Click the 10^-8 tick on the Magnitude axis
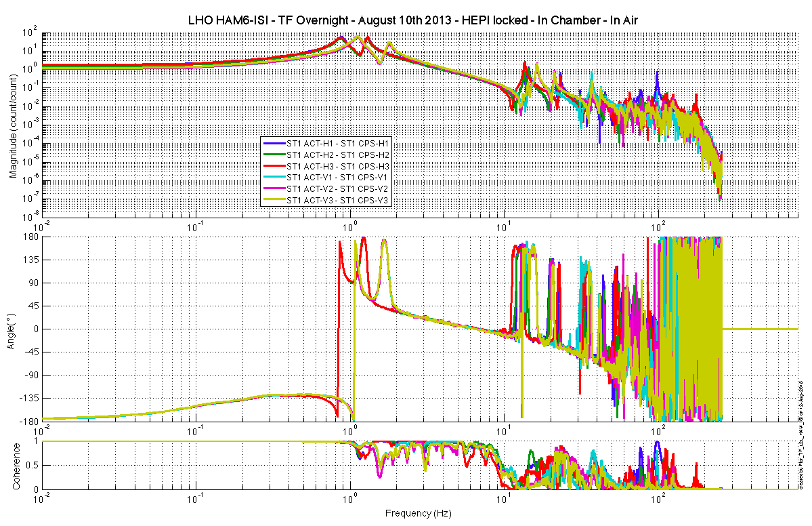The width and height of the screenshot is (812, 526). coord(31,215)
